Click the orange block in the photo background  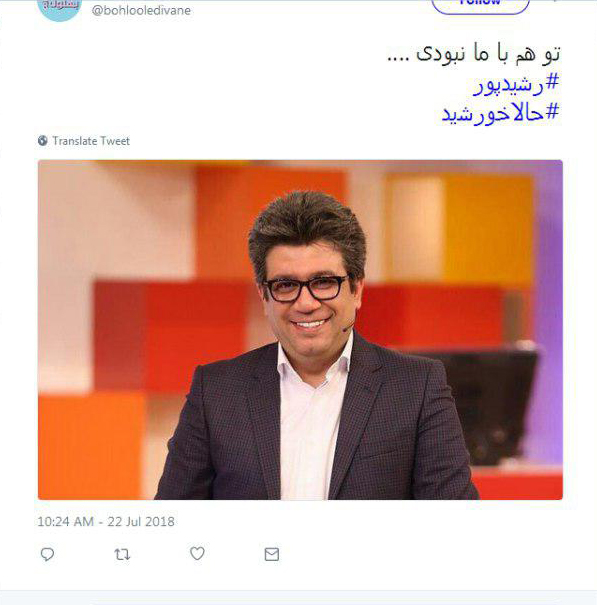(x=92, y=444)
